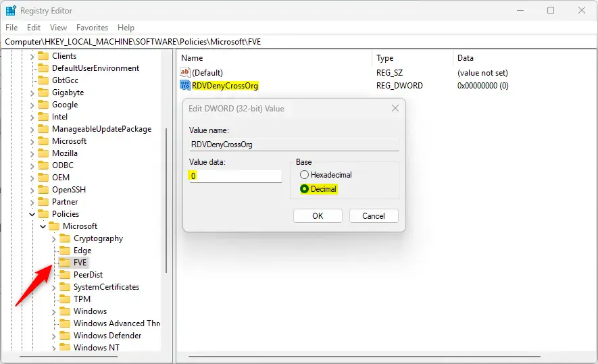
Task: Select the Decimal base option
Action: [x=318, y=189]
